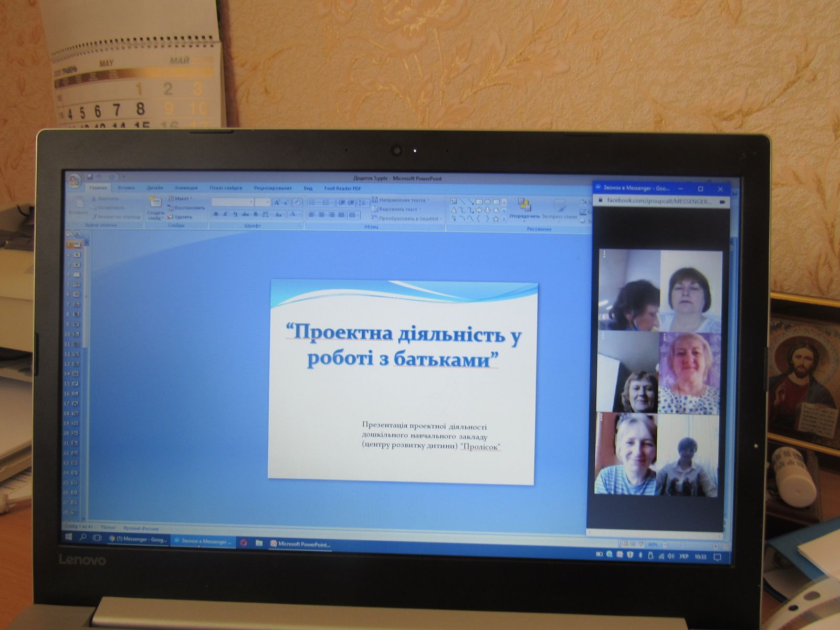Open Align Text (Выровнять текст) dropdown
The height and width of the screenshot is (630, 840).
point(397,209)
